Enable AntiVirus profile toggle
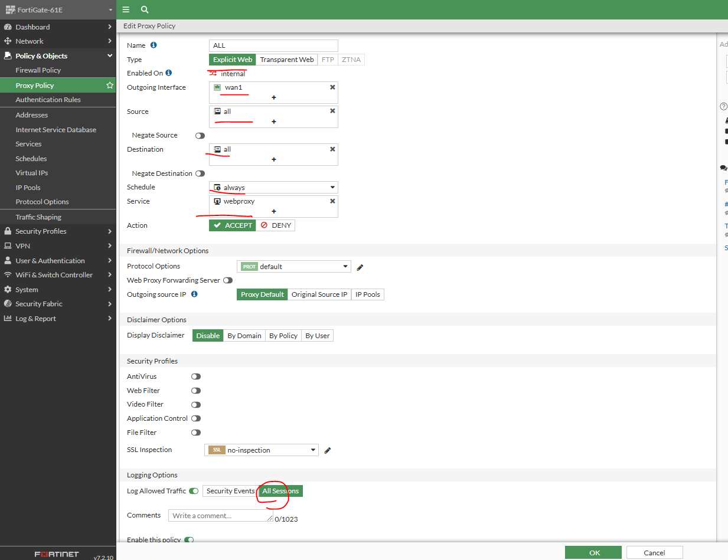The width and height of the screenshot is (728, 560). coord(196,376)
